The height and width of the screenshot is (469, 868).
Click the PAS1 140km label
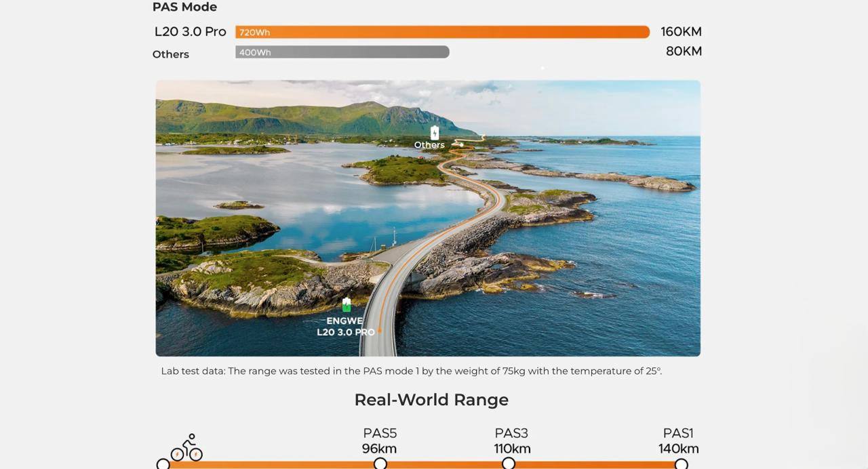click(678, 441)
